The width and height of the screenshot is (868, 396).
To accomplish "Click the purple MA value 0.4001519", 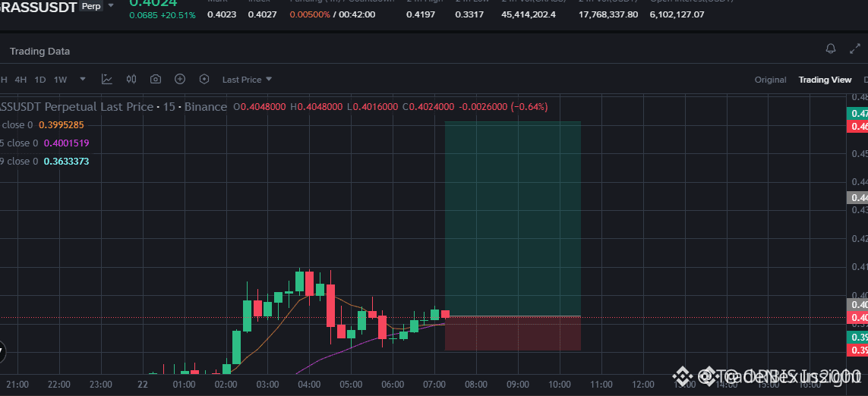I will pyautogui.click(x=66, y=143).
